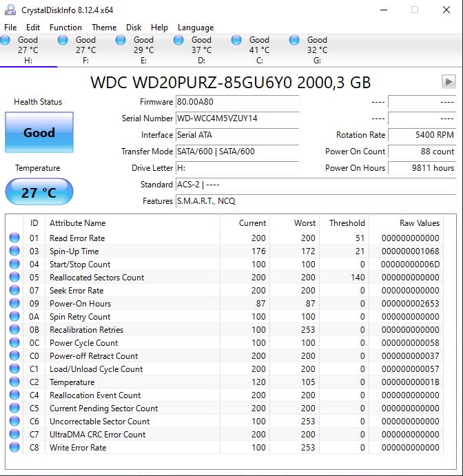Switch to disk D: at 37 °C
This screenshot has width=463, height=476.
click(x=201, y=50)
